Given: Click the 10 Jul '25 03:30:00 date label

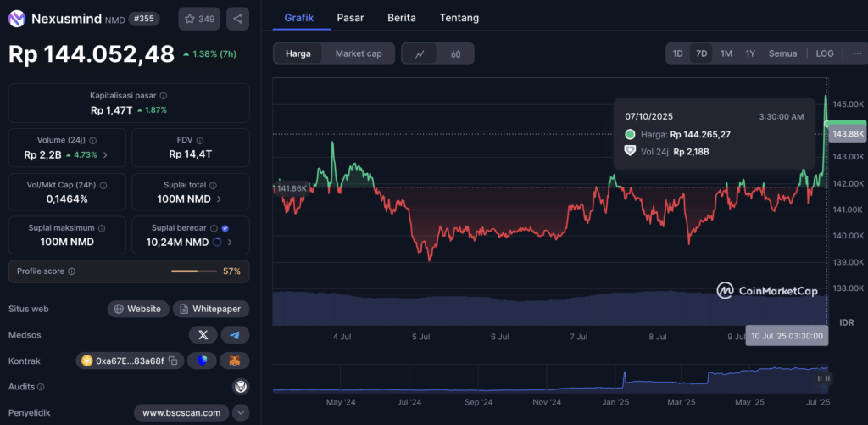Looking at the screenshot, I should pyautogui.click(x=787, y=336).
